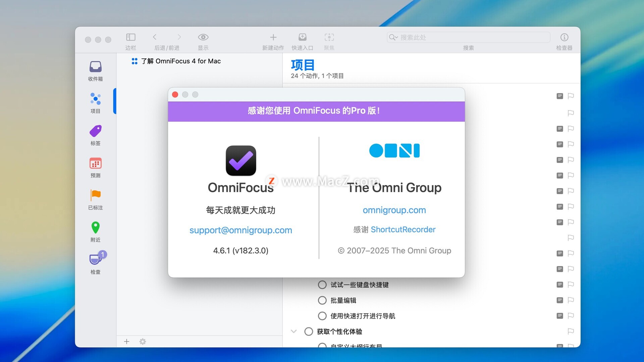The height and width of the screenshot is (362, 644).
Task: Flag the 试试一些键盘快捷键 action
Action: tap(571, 285)
